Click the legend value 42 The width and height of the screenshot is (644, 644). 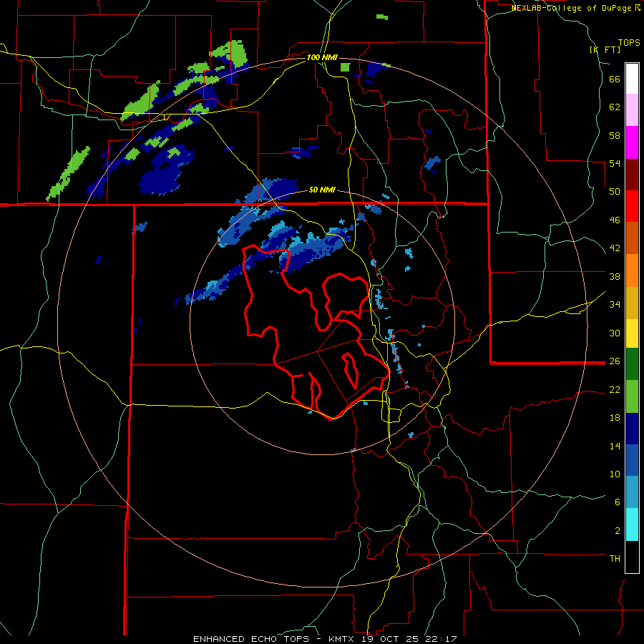click(615, 248)
